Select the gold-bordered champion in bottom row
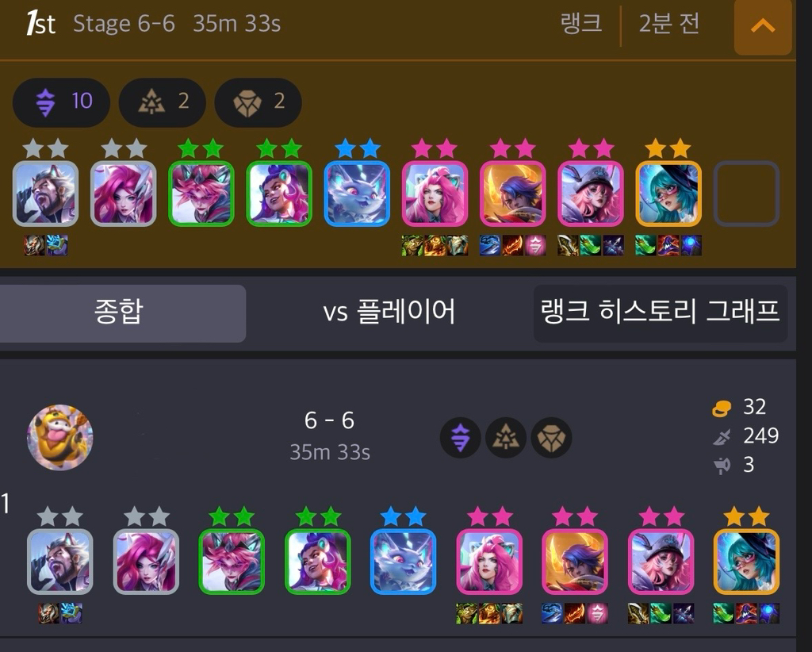The width and height of the screenshot is (812, 652). (746, 562)
